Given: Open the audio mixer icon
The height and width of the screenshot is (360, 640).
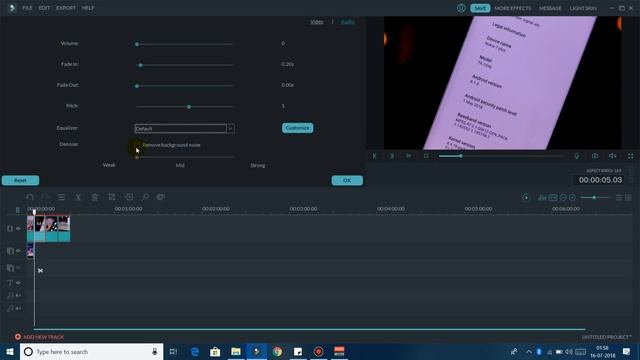Looking at the screenshot, I should tap(542, 198).
